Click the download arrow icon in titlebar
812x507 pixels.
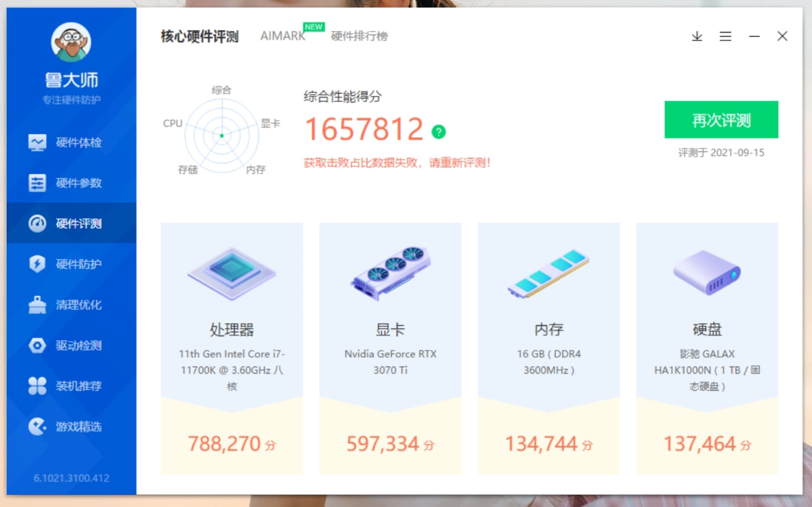coord(696,37)
